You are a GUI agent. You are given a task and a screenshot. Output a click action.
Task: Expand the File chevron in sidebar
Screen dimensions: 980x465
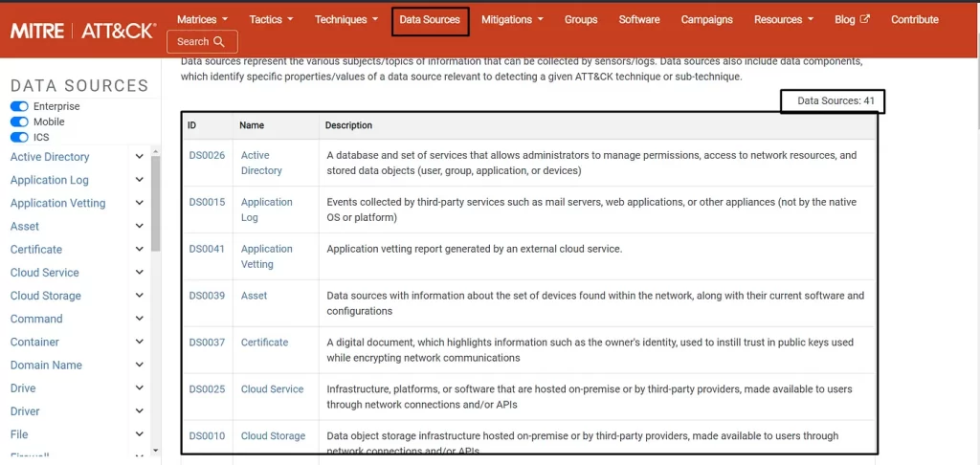tap(140, 433)
